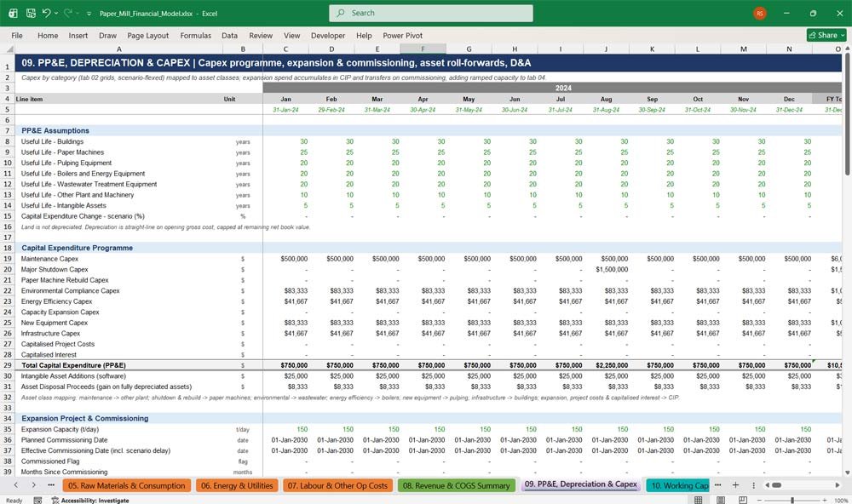
Task: Switch to Page Layout view icon
Action: [721, 501]
